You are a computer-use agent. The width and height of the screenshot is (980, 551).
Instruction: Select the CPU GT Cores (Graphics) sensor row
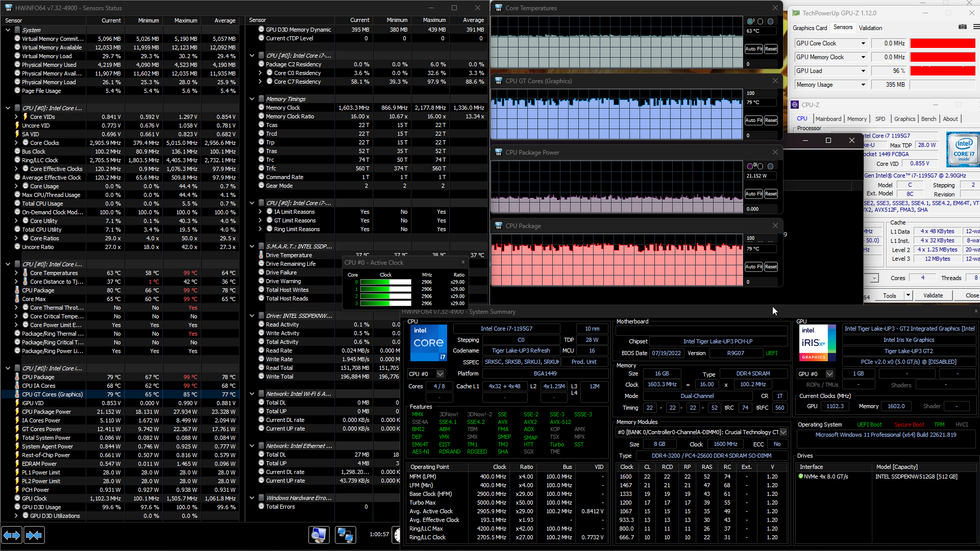pyautogui.click(x=120, y=394)
